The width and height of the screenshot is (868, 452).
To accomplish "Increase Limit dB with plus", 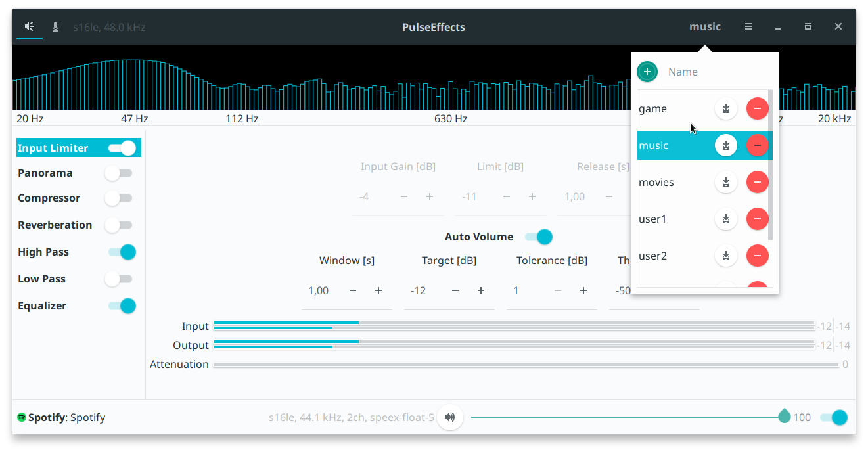I will pos(532,196).
